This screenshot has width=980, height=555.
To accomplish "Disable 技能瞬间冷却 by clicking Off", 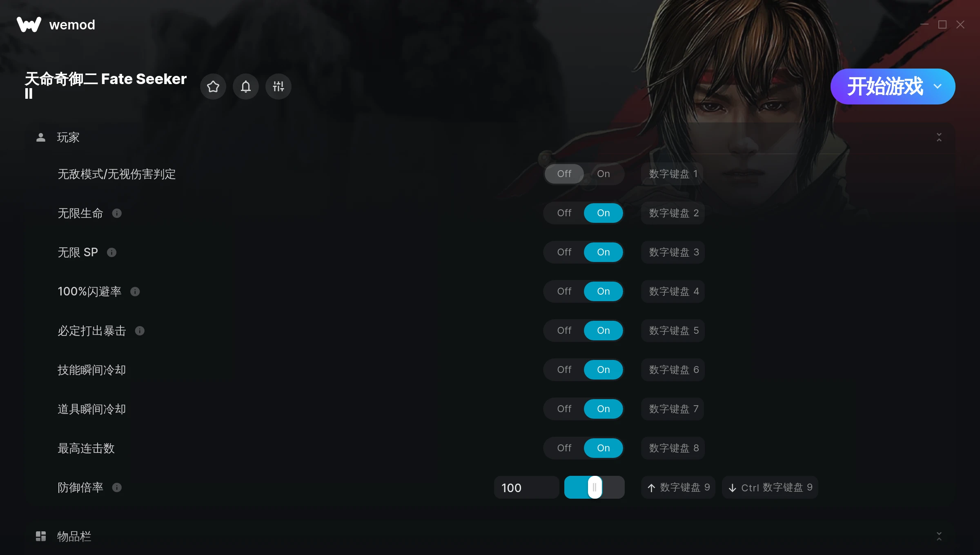I will tap(564, 370).
